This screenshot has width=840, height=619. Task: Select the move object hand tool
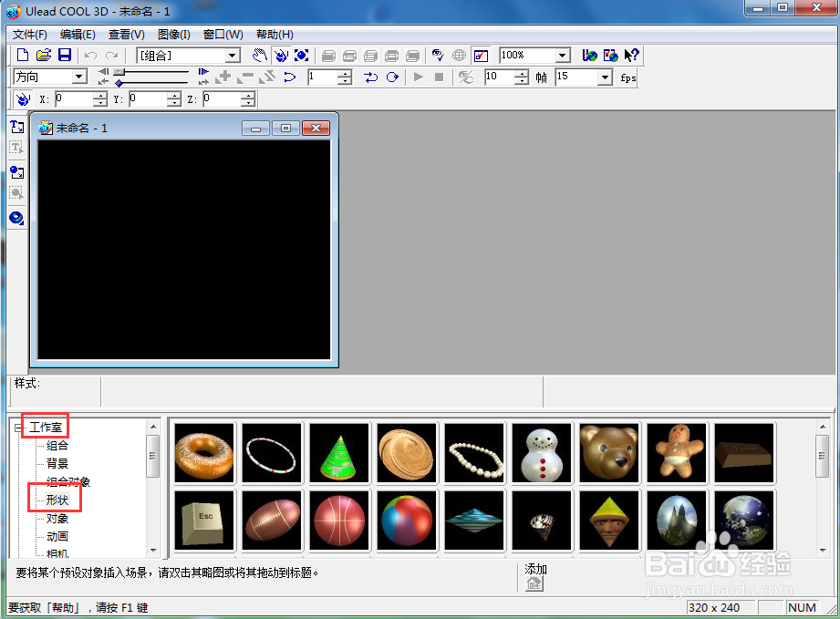click(260, 55)
